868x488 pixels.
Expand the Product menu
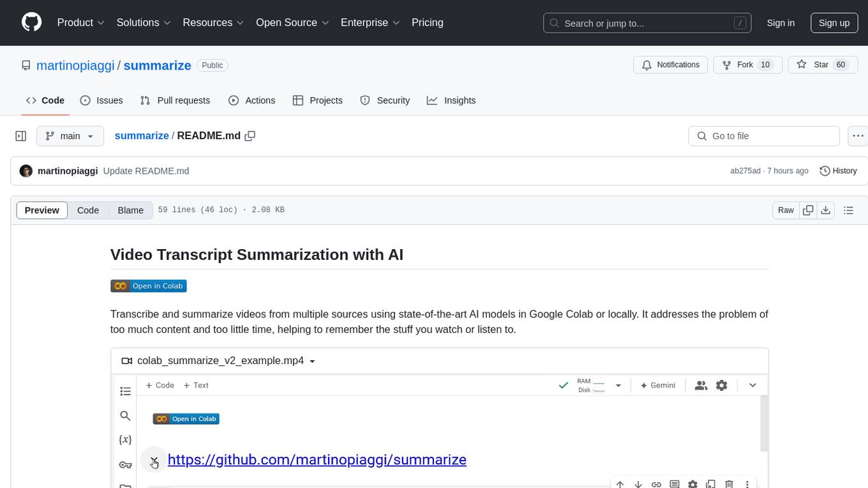click(81, 22)
